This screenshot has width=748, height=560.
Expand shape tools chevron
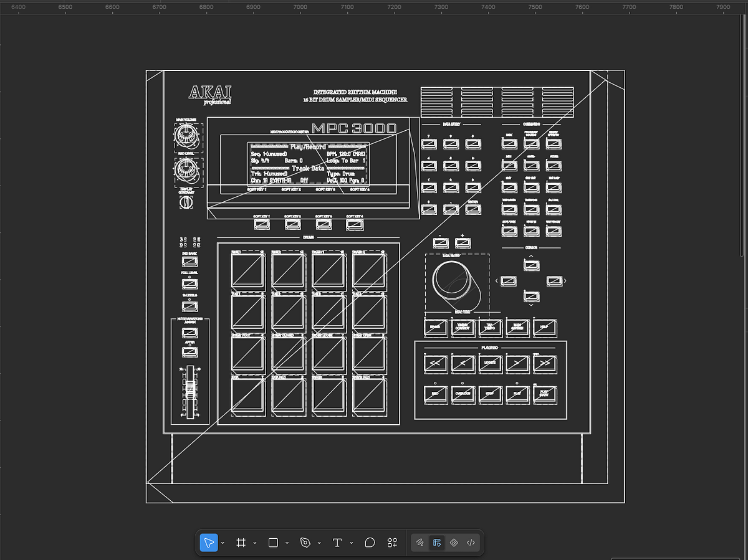pos(287,543)
